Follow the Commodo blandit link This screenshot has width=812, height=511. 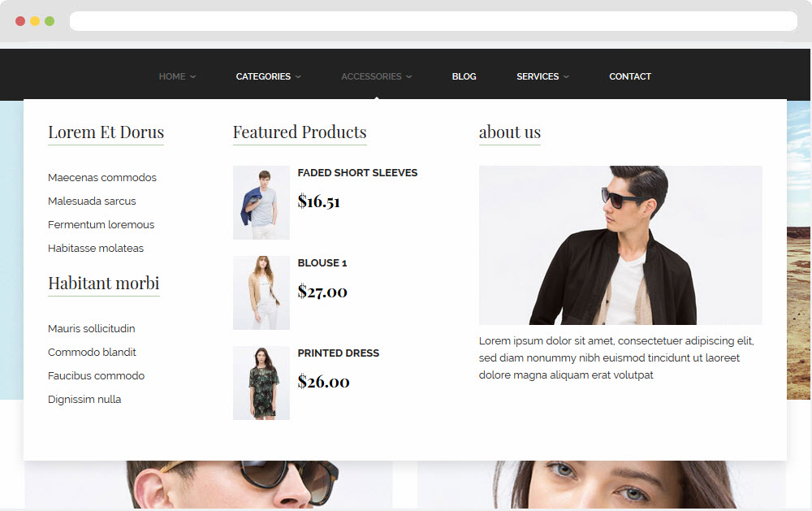(92, 353)
